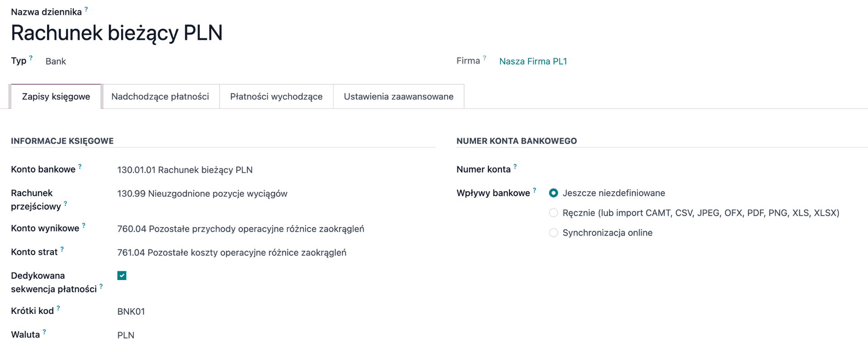Open Waluta PLN currency field
Screen dimensions: 868x355
[126, 335]
